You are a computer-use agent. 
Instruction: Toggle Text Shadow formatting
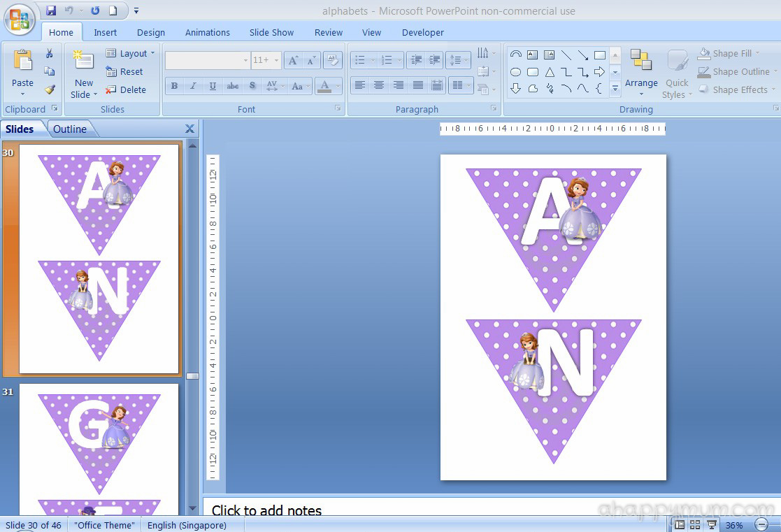pyautogui.click(x=252, y=86)
